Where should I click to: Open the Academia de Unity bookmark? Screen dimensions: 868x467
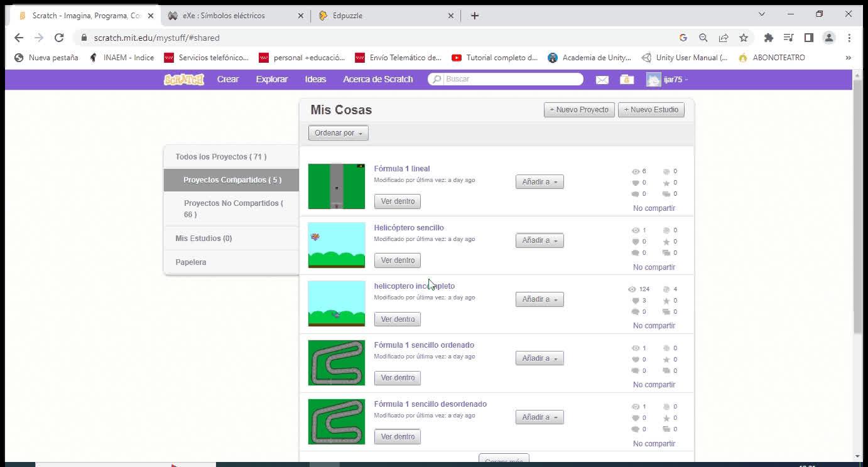(589, 58)
